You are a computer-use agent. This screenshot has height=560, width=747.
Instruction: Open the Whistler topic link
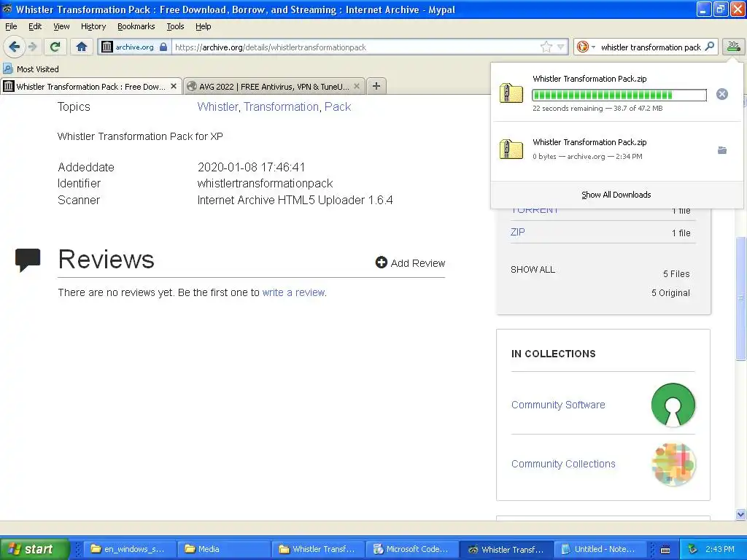coord(217,106)
